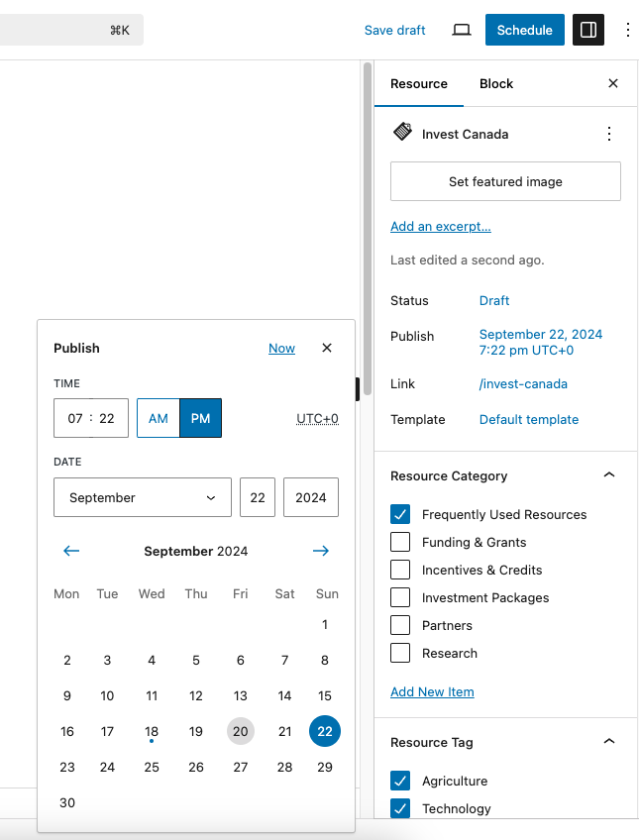
Task: Click the hours input field
Action: point(74,418)
